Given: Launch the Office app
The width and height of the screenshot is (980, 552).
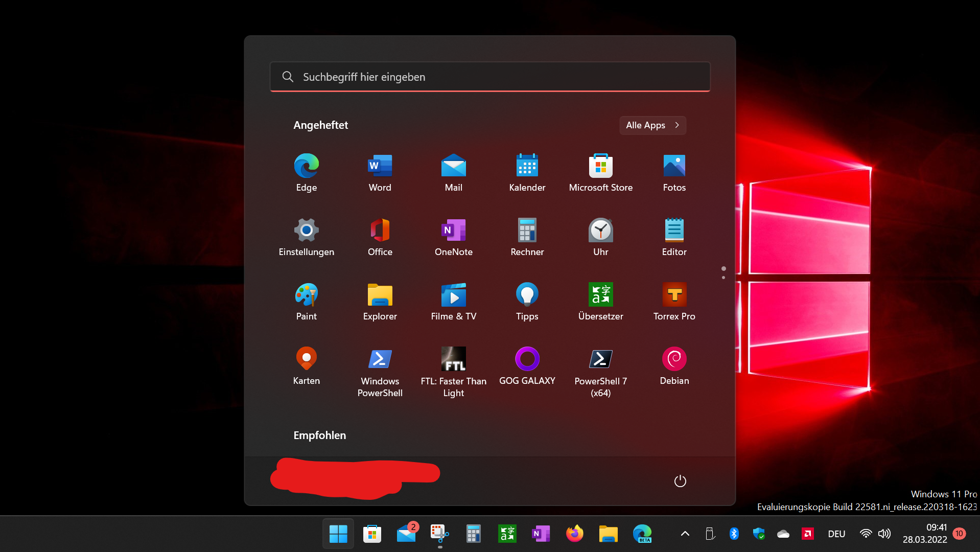Looking at the screenshot, I should click(x=380, y=237).
